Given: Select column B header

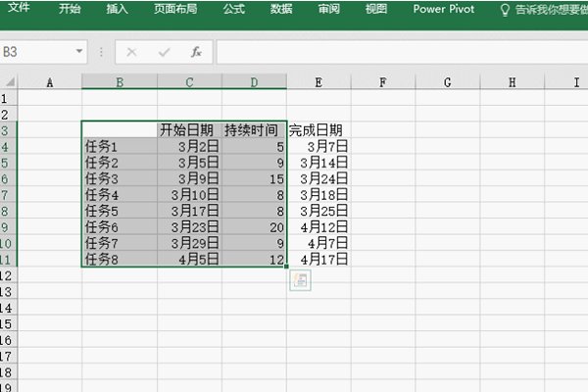Looking at the screenshot, I should pos(120,82).
